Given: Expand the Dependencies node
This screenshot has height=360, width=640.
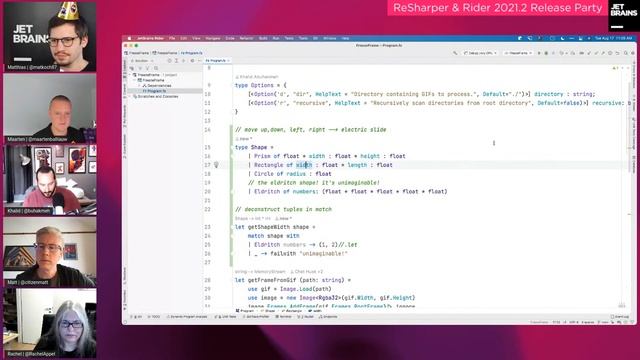Looking at the screenshot, I should [139, 85].
